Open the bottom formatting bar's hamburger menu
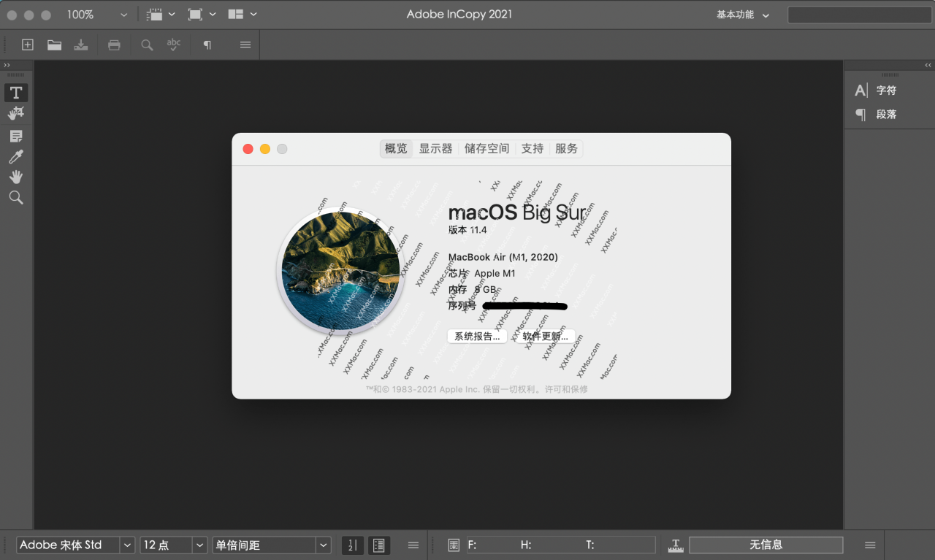The image size is (935, 560). [x=413, y=545]
